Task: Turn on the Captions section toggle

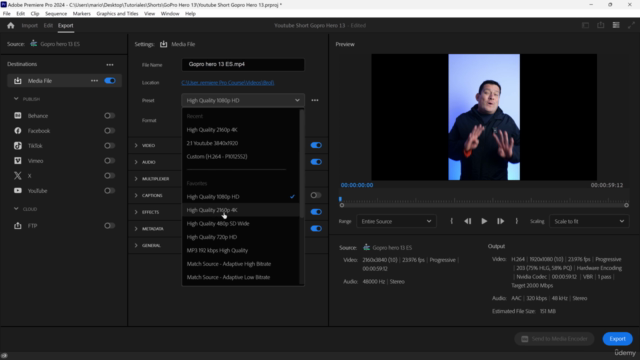Action: click(316, 196)
